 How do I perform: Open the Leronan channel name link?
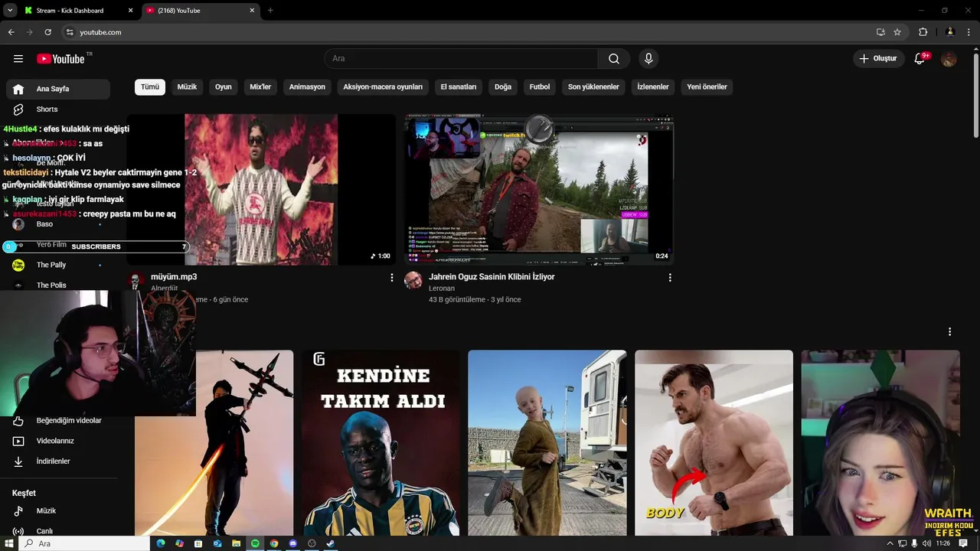click(442, 289)
